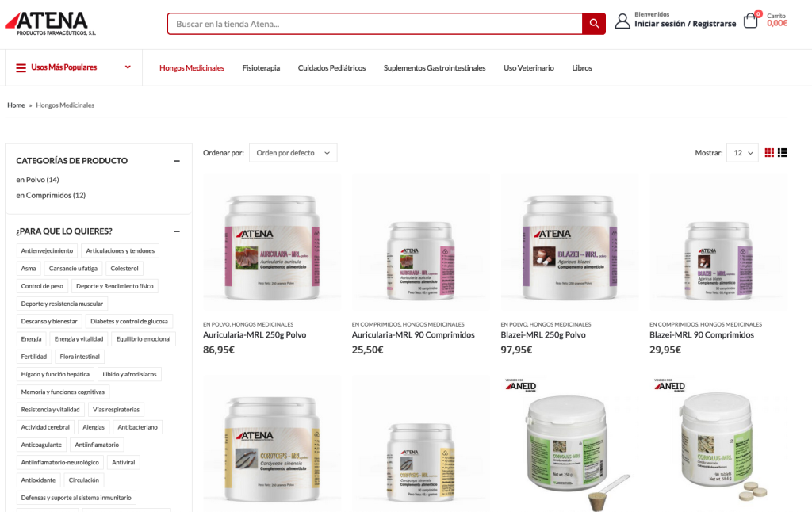
Task: Select the Flora intestinal filter tag
Action: pyautogui.click(x=80, y=357)
